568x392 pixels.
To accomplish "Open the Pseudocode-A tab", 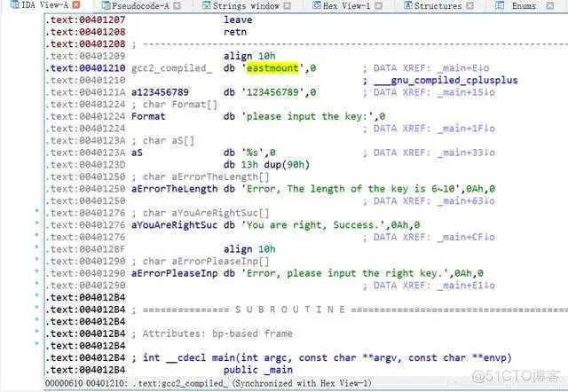I will click(141, 5).
